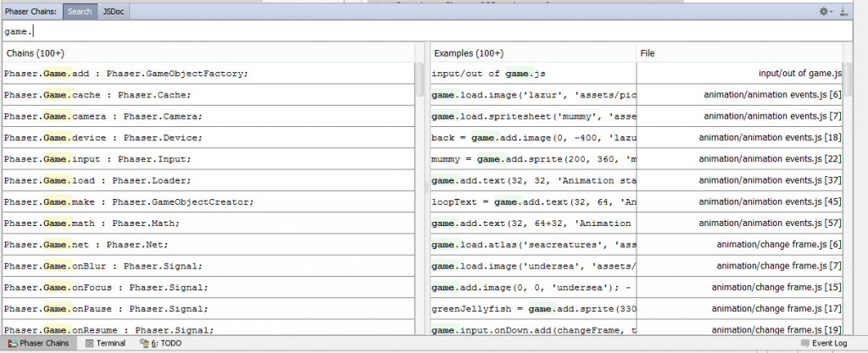Open the Phaser Chains bottom tool tab
This screenshot has width=868, height=353.
pos(39,343)
